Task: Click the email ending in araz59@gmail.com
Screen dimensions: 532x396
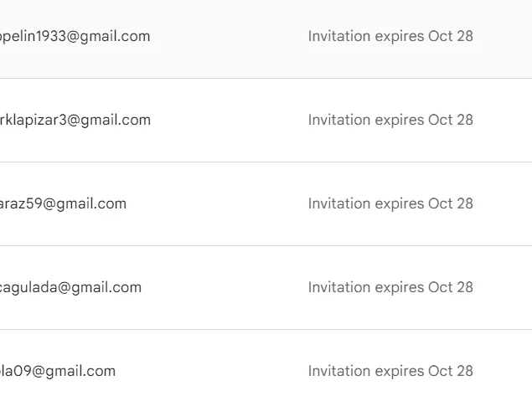Action: click(x=63, y=203)
